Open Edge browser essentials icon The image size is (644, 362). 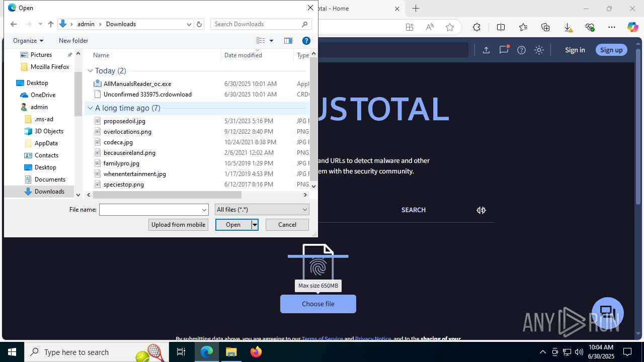click(x=590, y=27)
